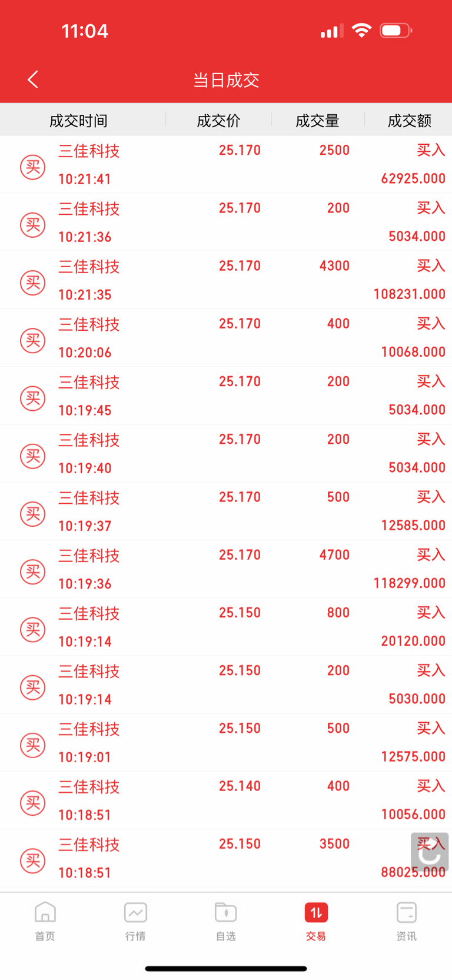
Task: Sort by 成交量 column header
Action: (x=317, y=121)
